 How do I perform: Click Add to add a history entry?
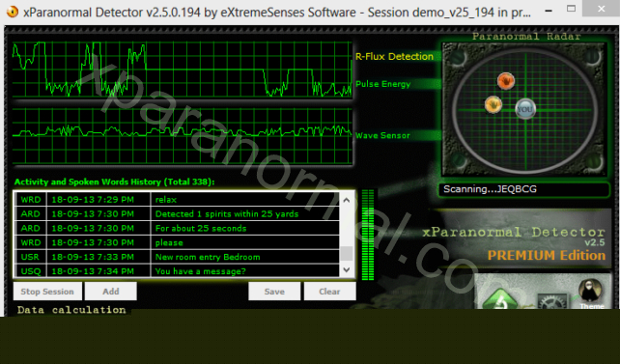pyautogui.click(x=111, y=292)
